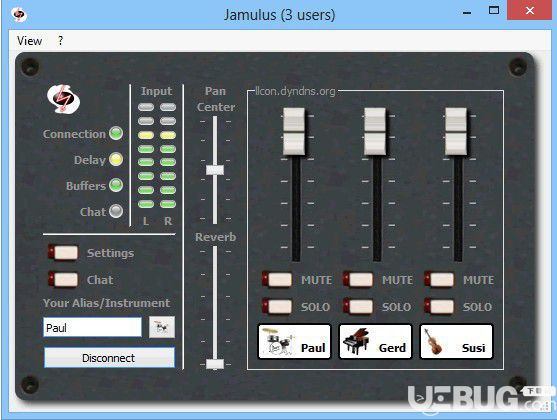Open the ? help menu
Screen dimensions: 557x420
[60, 41]
